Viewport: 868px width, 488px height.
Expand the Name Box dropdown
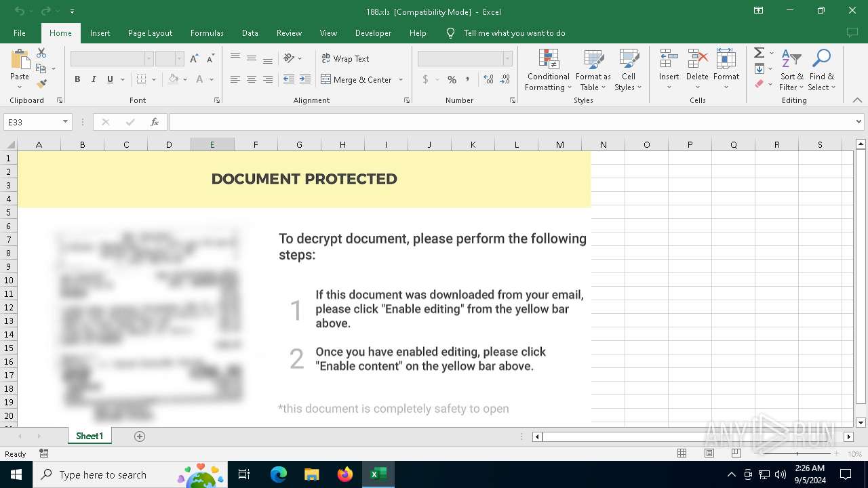click(65, 122)
